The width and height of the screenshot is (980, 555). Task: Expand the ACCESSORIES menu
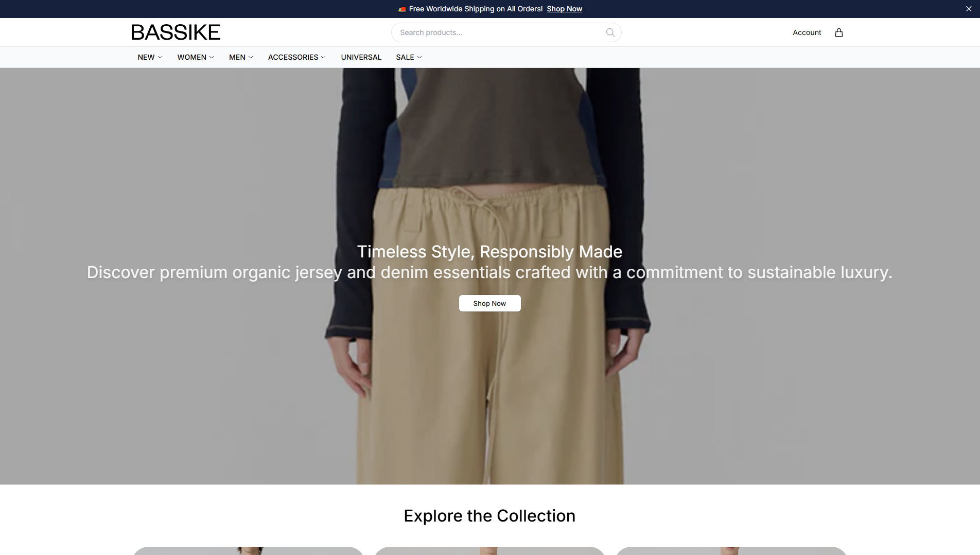[296, 57]
